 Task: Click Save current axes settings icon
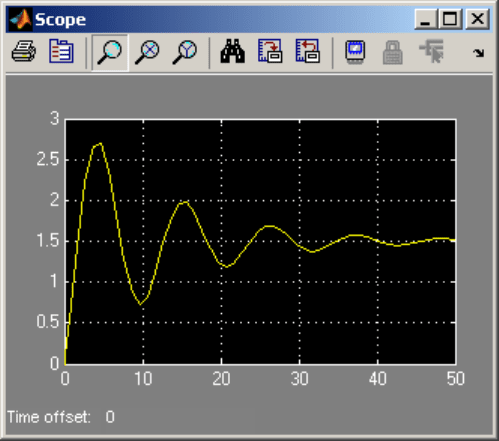[x=270, y=51]
